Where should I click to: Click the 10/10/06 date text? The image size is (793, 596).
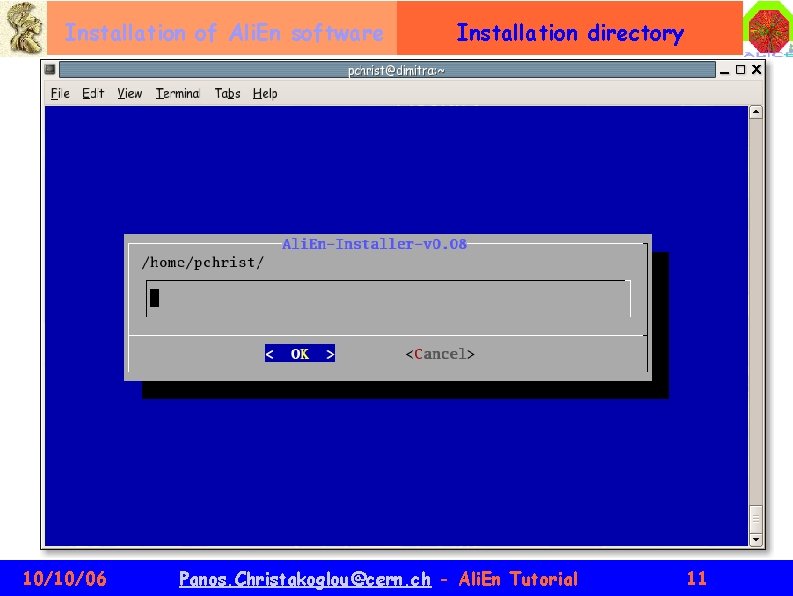pyautogui.click(x=65, y=578)
